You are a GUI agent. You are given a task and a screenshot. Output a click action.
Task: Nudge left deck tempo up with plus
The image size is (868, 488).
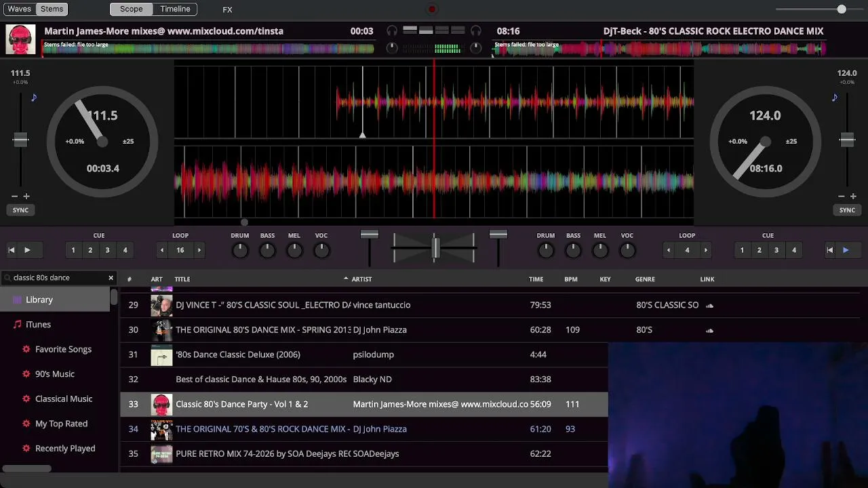(26, 197)
